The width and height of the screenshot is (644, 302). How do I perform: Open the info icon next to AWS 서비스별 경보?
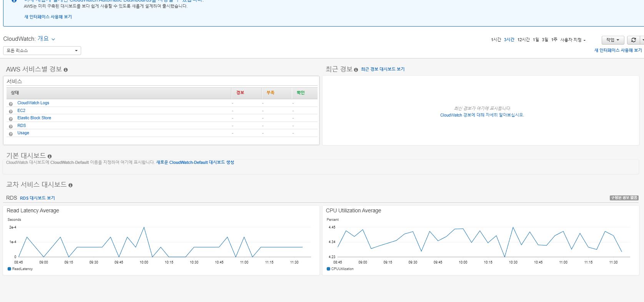[x=66, y=70]
